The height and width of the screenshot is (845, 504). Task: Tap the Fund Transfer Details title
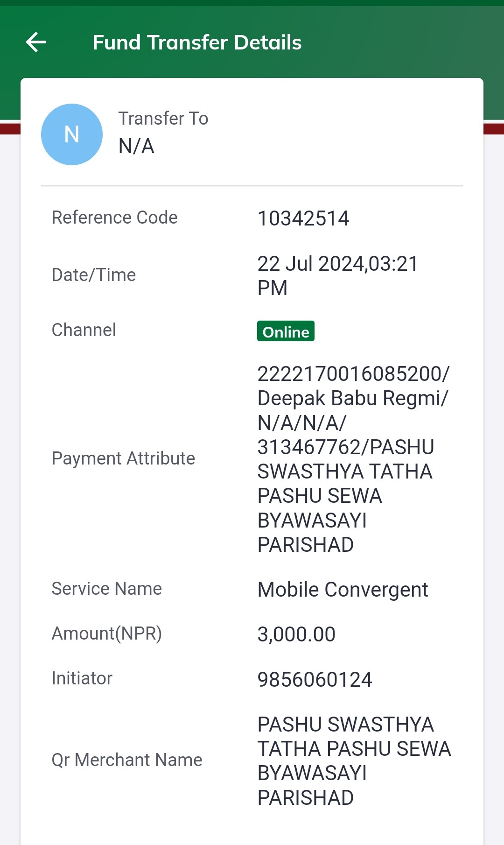(x=197, y=42)
